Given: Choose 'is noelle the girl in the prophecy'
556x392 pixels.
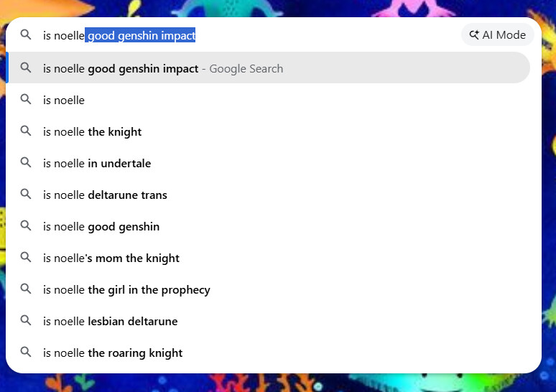Looking at the screenshot, I should click(x=269, y=289).
